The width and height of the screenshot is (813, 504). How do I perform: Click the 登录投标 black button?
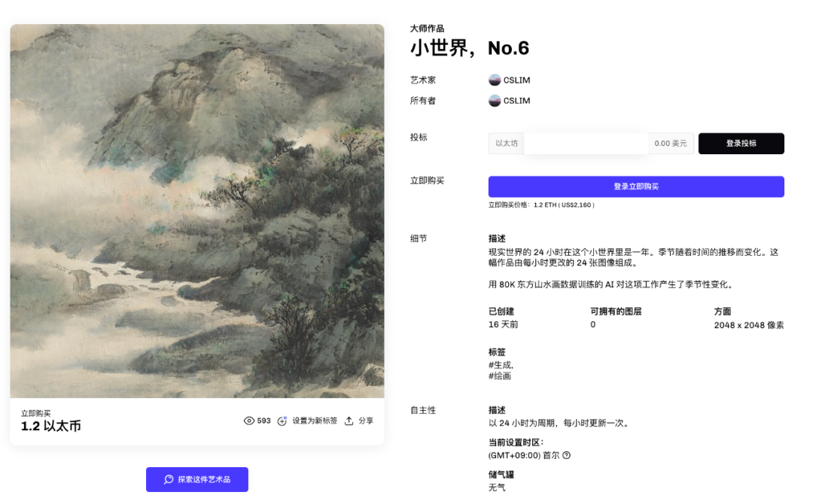pyautogui.click(x=741, y=144)
